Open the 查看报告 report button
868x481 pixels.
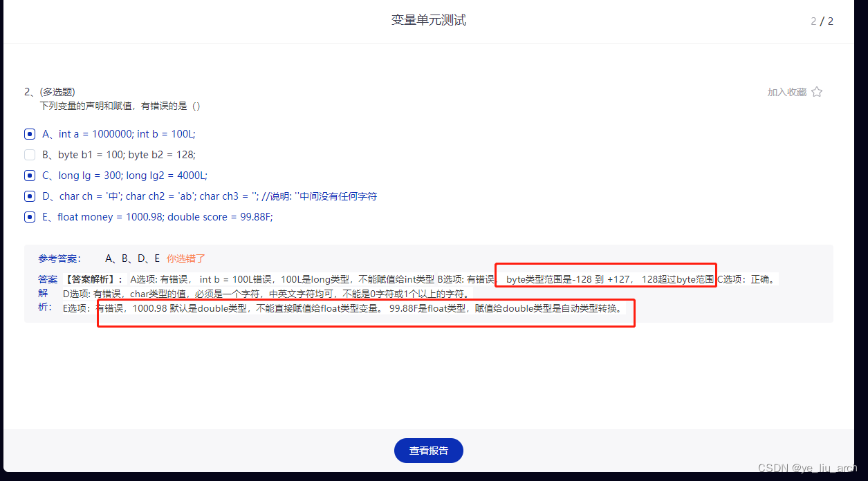point(429,451)
